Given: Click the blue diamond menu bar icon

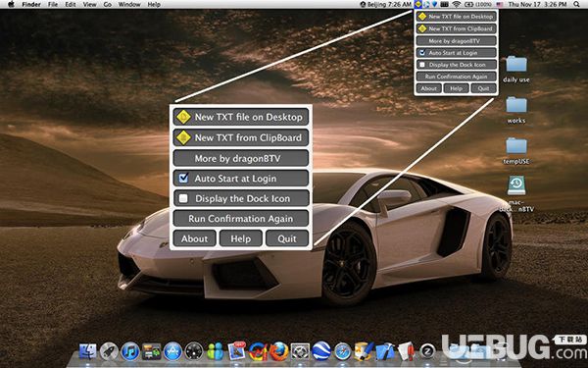Looking at the screenshot, I should point(434,4).
